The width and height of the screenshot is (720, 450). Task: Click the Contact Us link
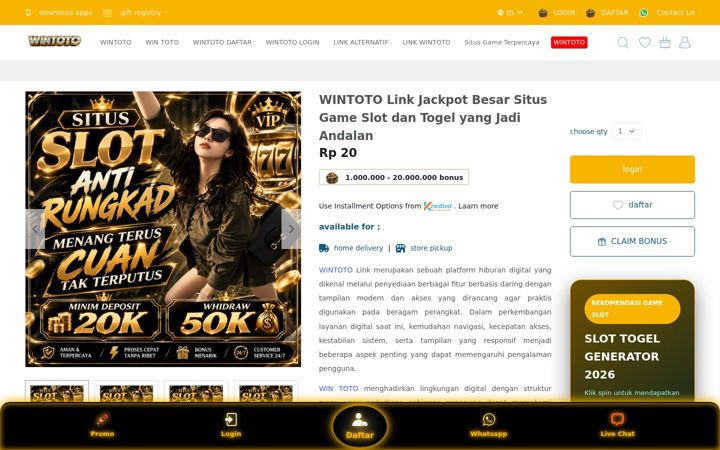coord(675,12)
